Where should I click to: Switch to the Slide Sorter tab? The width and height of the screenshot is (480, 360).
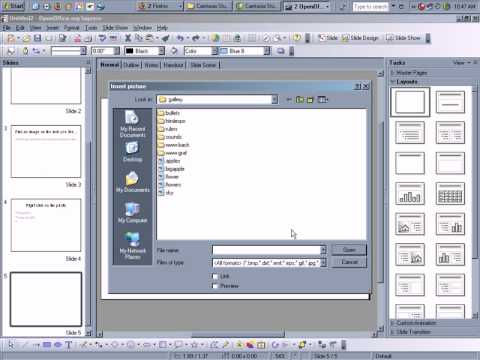pyautogui.click(x=203, y=65)
